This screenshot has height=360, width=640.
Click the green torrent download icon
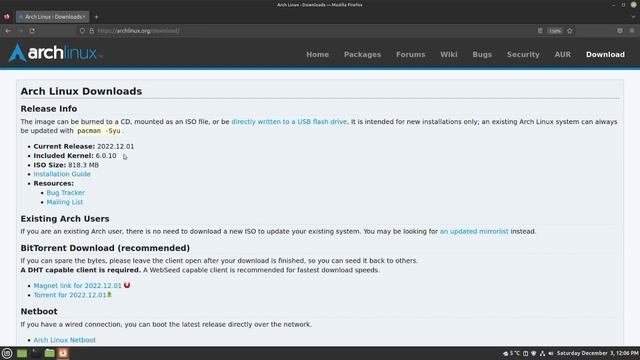(x=109, y=294)
